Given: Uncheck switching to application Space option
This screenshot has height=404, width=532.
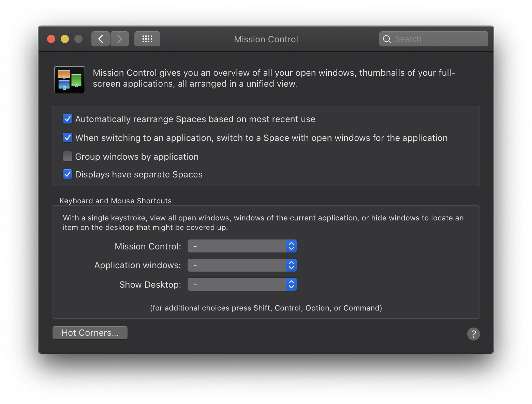Looking at the screenshot, I should (x=67, y=138).
